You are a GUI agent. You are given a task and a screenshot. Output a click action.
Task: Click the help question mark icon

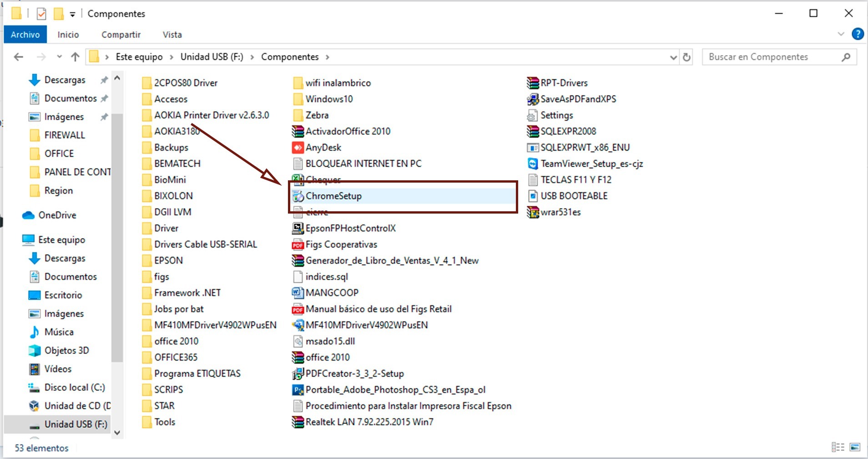coord(857,34)
